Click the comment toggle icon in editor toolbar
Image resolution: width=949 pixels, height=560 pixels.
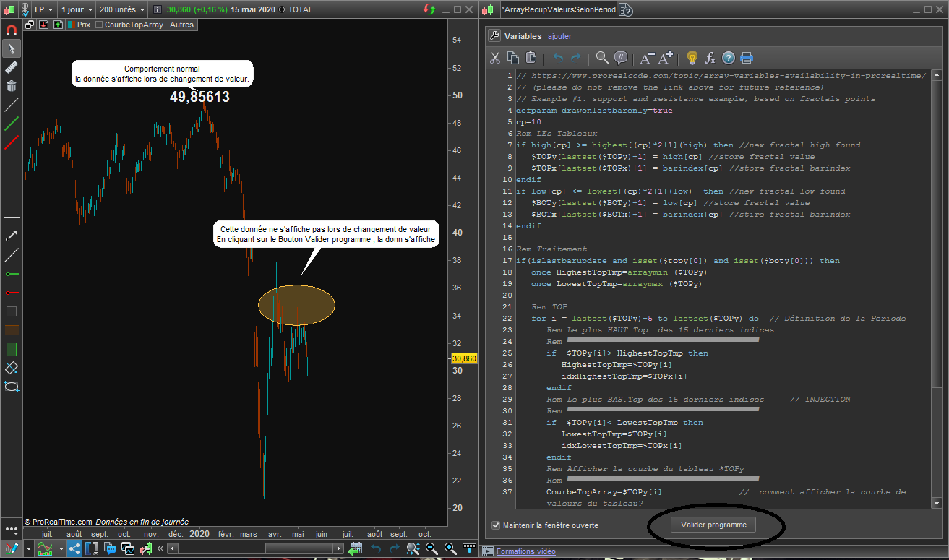pos(621,58)
